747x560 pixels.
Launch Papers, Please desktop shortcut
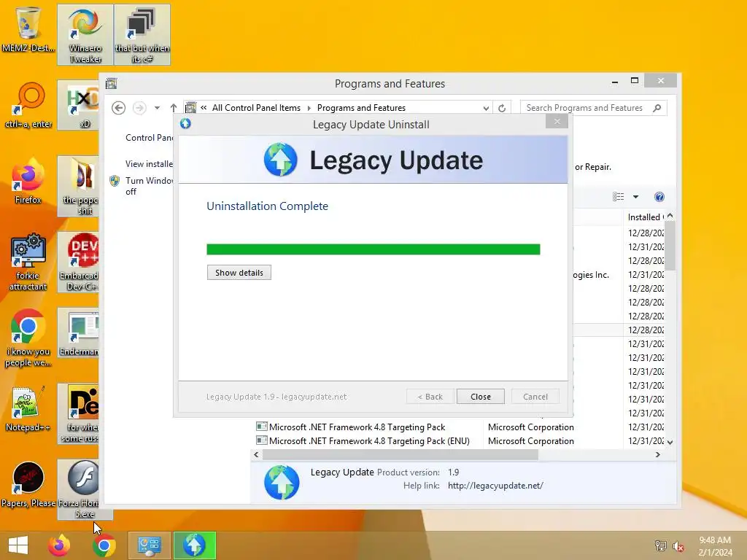pos(28,484)
